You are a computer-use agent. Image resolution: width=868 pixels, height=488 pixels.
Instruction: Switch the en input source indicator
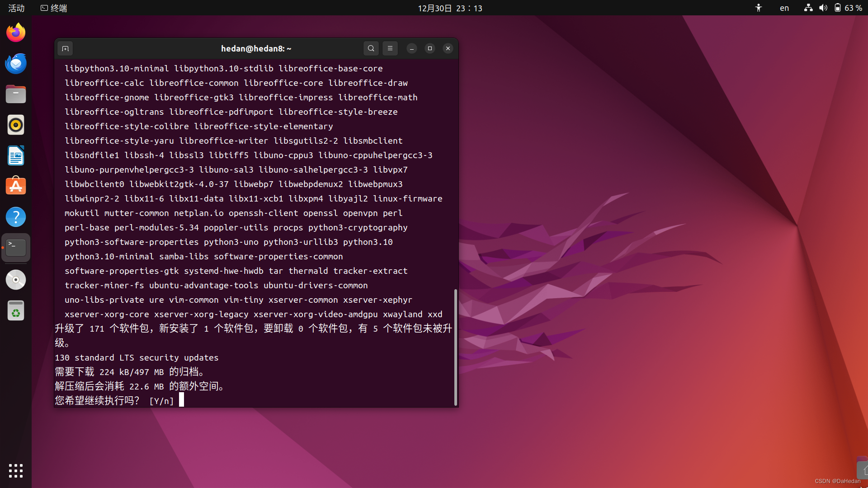point(784,8)
